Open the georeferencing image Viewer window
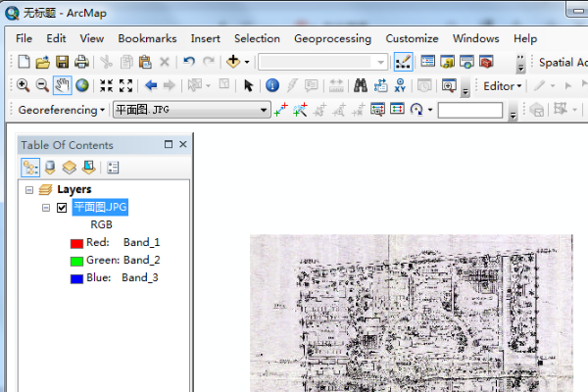 [x=377, y=110]
